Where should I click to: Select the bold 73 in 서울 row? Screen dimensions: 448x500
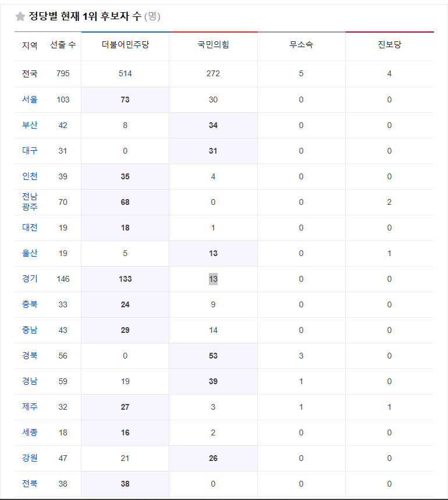click(x=125, y=100)
